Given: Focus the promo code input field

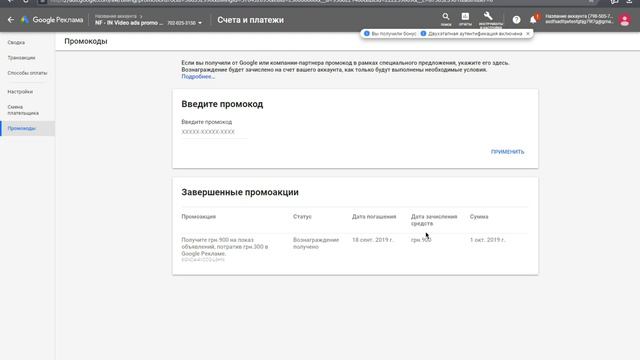Looking at the screenshot, I should tap(214, 132).
